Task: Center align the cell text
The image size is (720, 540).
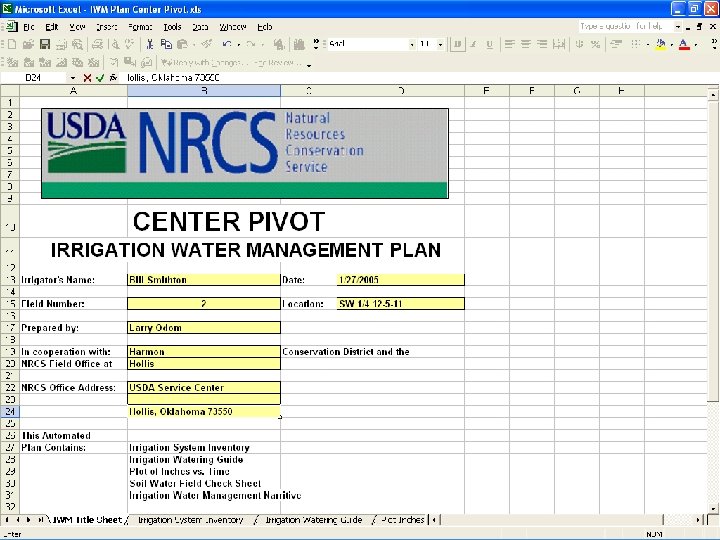Action: pyautogui.click(x=525, y=44)
